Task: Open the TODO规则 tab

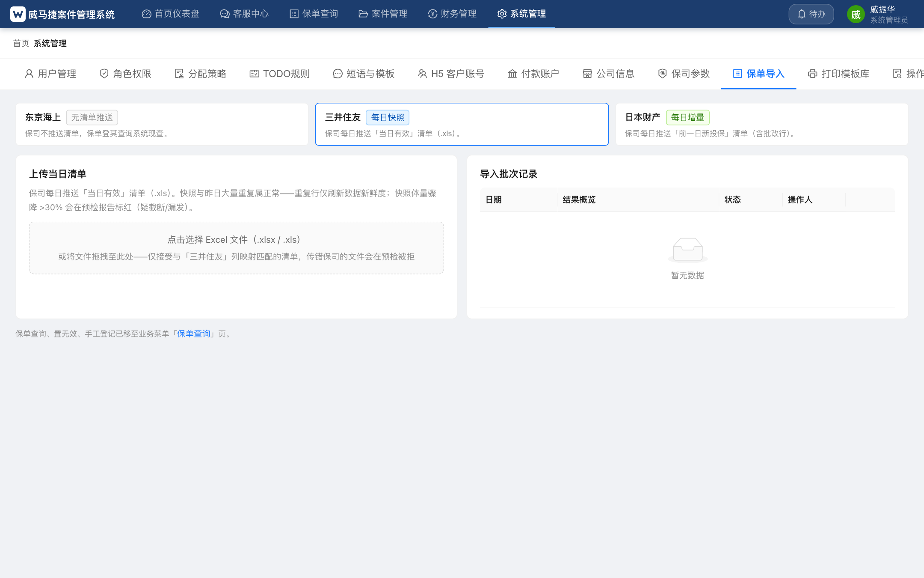Action: coord(280,74)
